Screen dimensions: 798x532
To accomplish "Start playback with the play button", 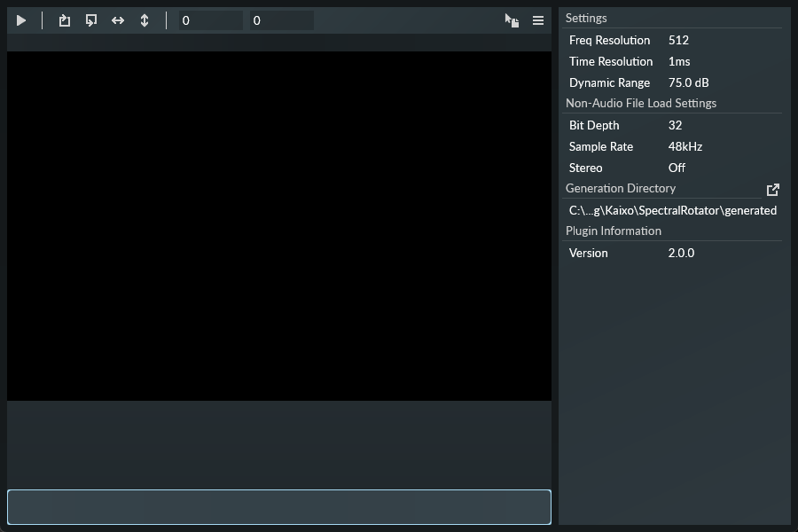I will (x=21, y=20).
